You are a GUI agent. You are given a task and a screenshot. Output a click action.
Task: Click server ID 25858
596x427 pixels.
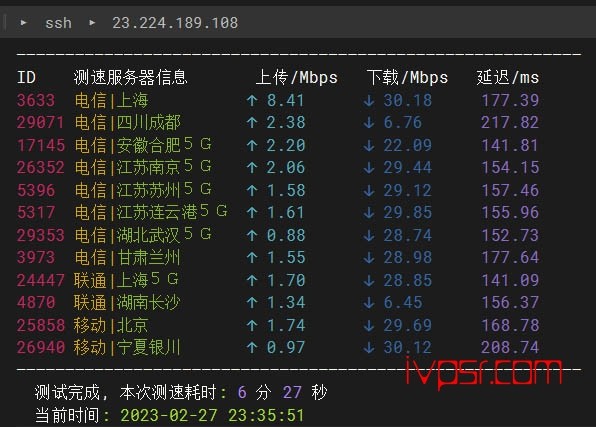(40, 325)
